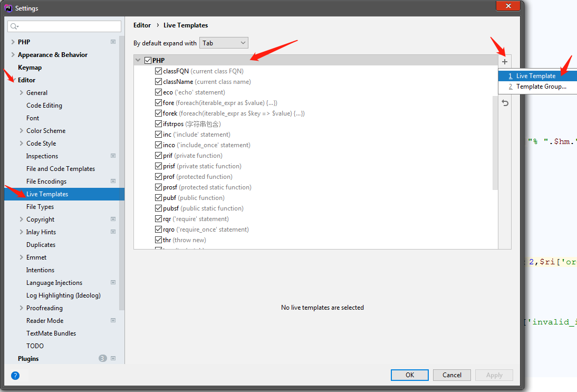Image resolution: width=577 pixels, height=392 pixels.
Task: Select the Editor section in tree
Action: pyautogui.click(x=26, y=80)
